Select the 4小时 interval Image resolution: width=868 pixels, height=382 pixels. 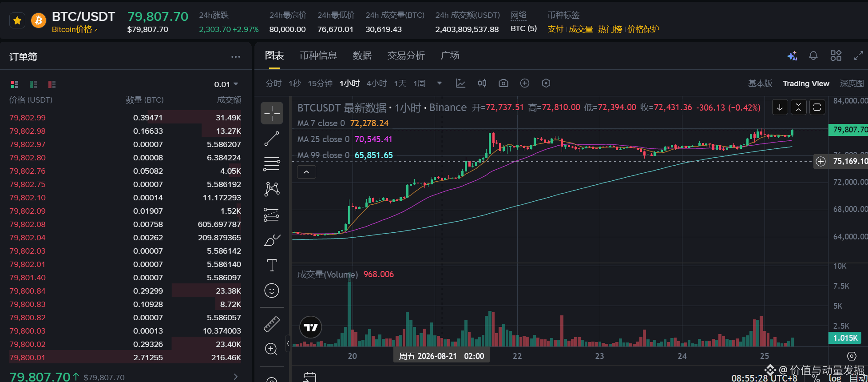pyautogui.click(x=377, y=84)
